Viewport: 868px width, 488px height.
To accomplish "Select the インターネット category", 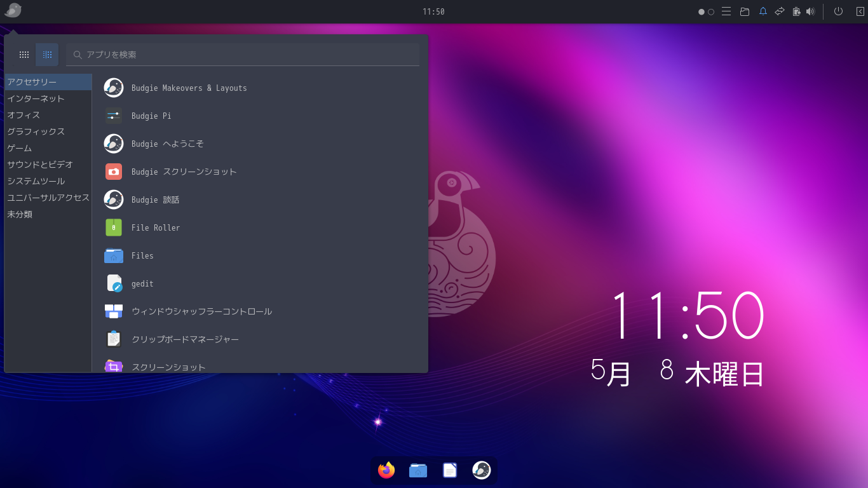I will coord(36,98).
